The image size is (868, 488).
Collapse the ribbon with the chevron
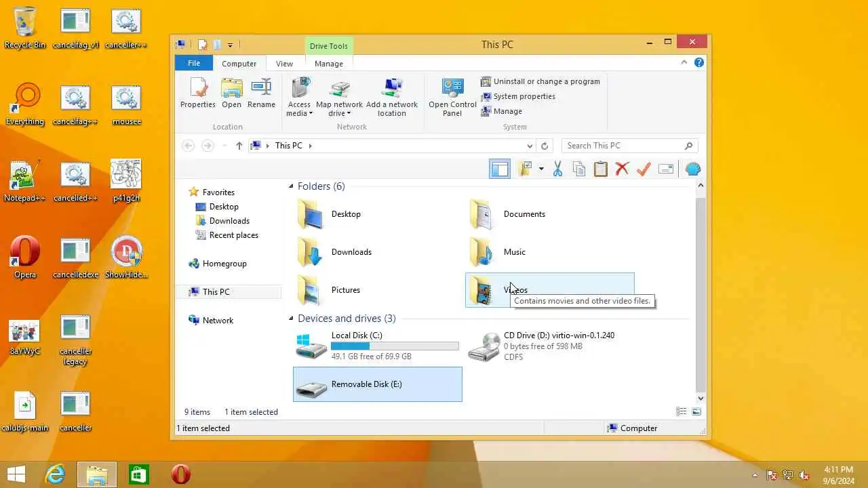[x=684, y=62]
